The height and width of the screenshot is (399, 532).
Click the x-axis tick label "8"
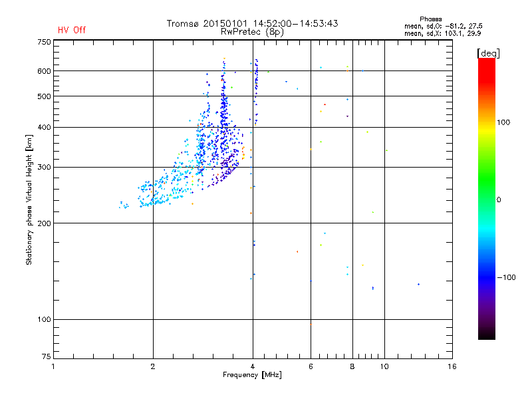pos(352,366)
